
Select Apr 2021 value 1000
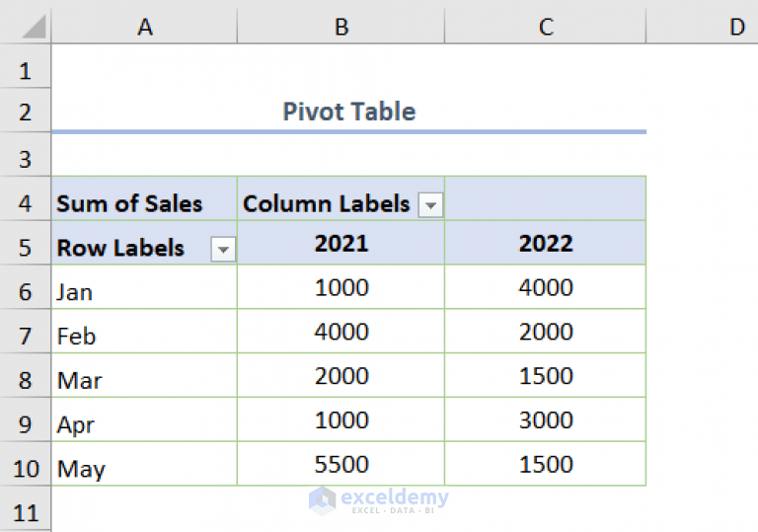tap(341, 419)
